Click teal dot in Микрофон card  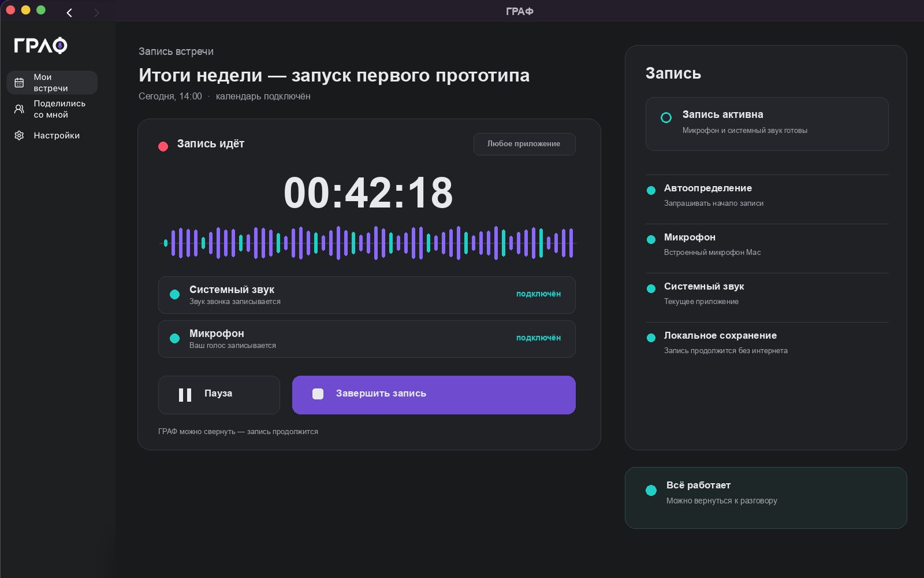click(x=174, y=338)
